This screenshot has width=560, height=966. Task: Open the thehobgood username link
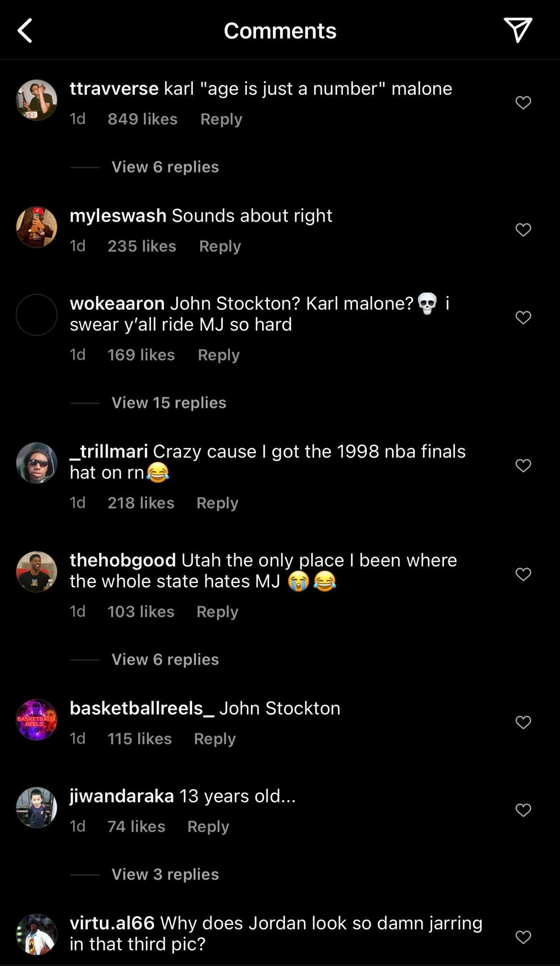(x=123, y=560)
